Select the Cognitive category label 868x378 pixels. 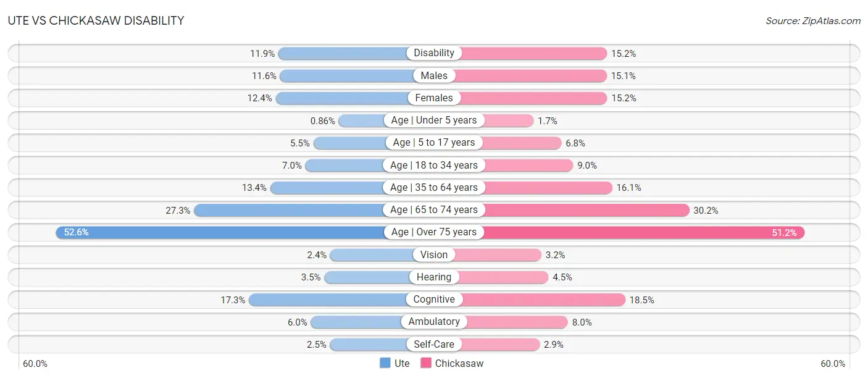(x=434, y=300)
